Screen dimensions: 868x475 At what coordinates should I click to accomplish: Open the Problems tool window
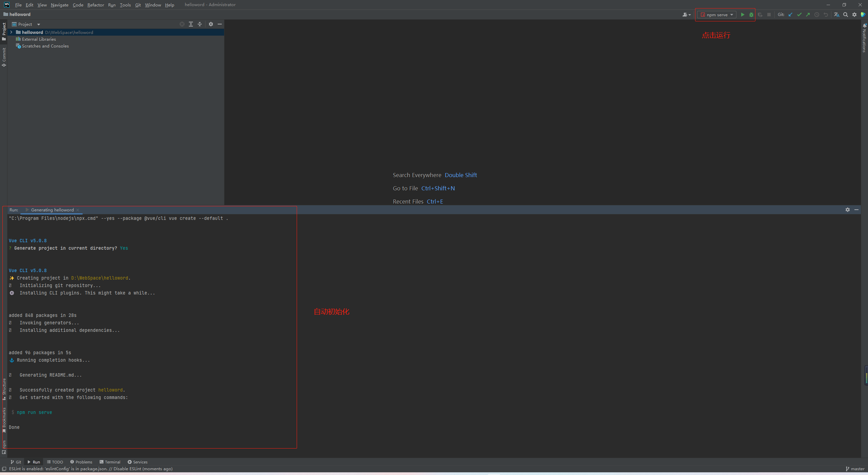tap(81, 462)
